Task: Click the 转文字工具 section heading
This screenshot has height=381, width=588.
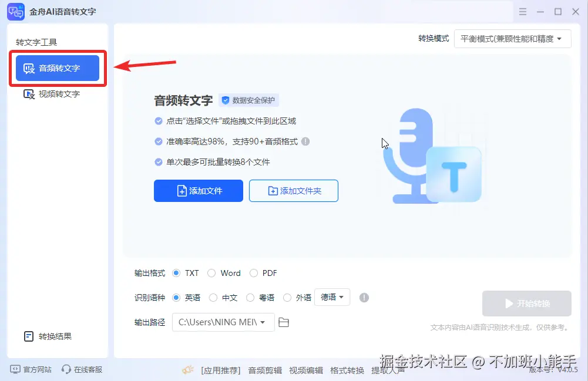Action: point(36,42)
